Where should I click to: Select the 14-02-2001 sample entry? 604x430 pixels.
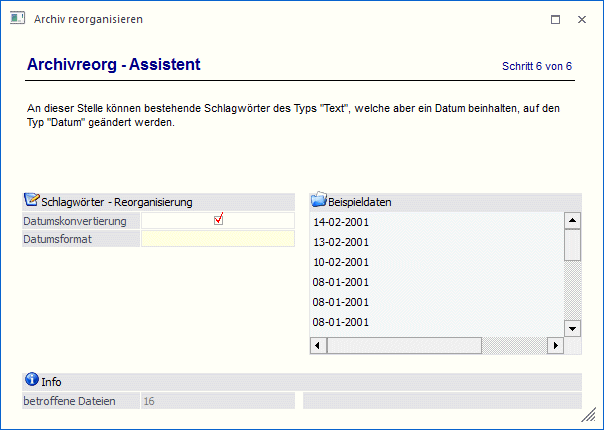(x=341, y=222)
